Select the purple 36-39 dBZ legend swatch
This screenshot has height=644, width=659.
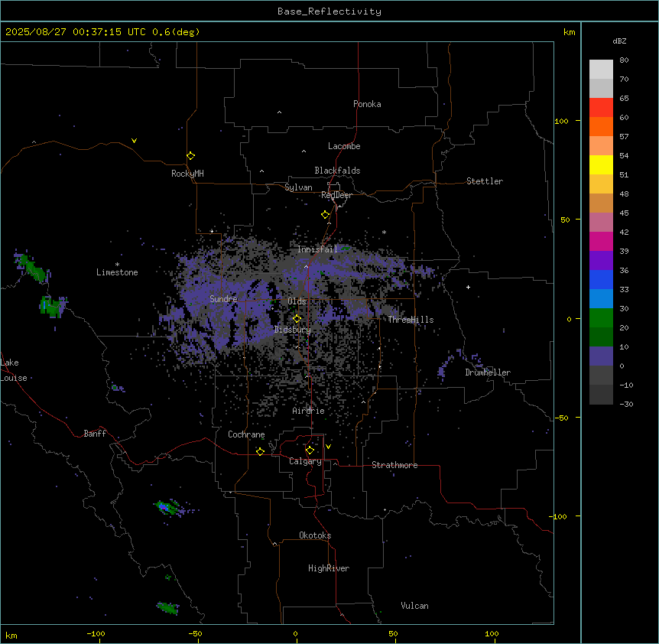pos(601,261)
